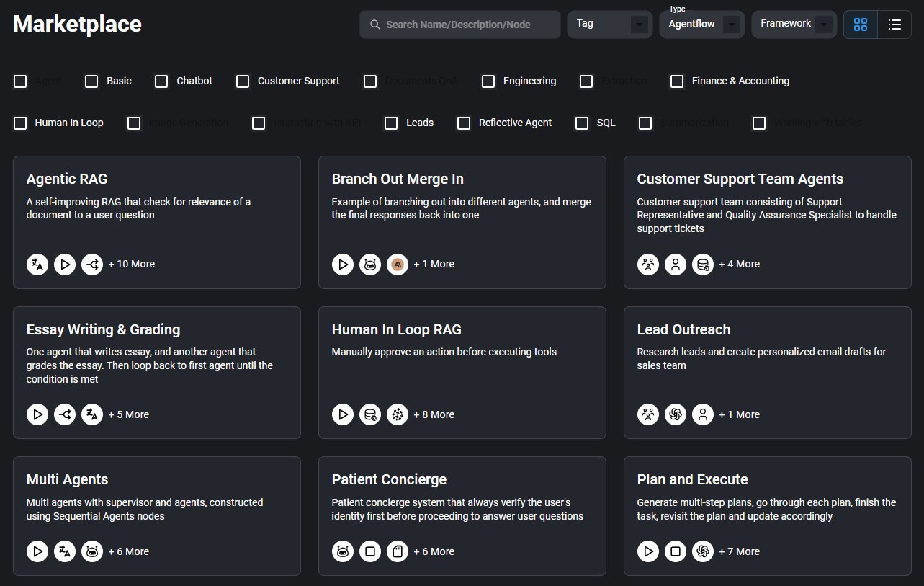Click branch icon on Essay Writing & Grading card
Image resolution: width=924 pixels, height=586 pixels.
(x=65, y=414)
